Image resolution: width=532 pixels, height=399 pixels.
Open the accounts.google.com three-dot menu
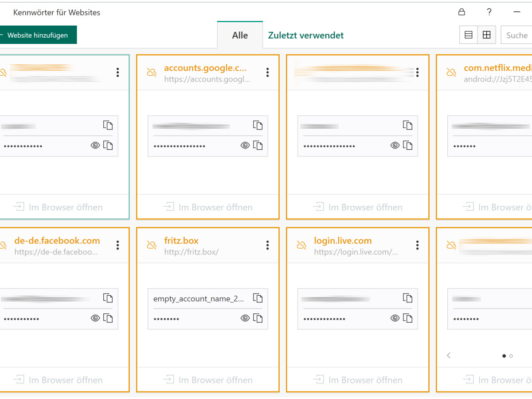click(x=267, y=72)
